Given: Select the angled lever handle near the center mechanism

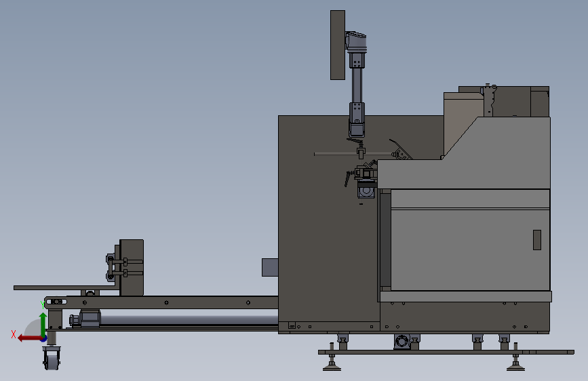Looking at the screenshot, I should point(348,178).
